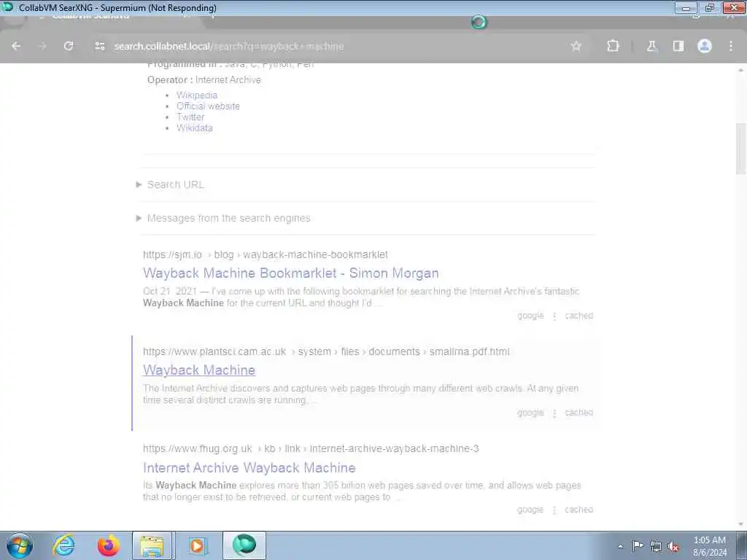747x560 pixels.
Task: Open the Windows Start button
Action: pyautogui.click(x=20, y=545)
